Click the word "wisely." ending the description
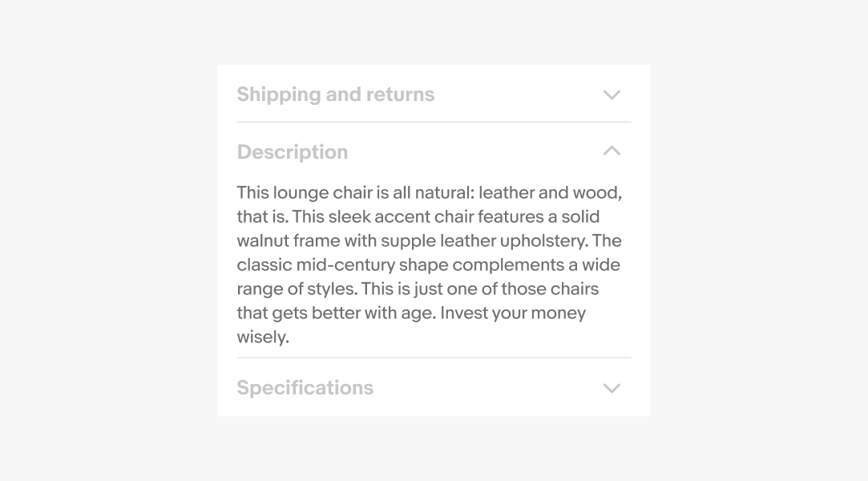Screen dimensions: 868x481 263,337
